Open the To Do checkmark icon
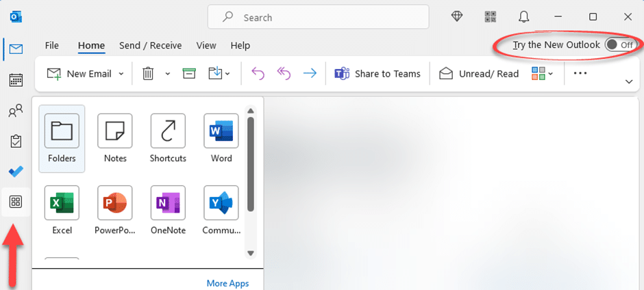 pyautogui.click(x=15, y=171)
